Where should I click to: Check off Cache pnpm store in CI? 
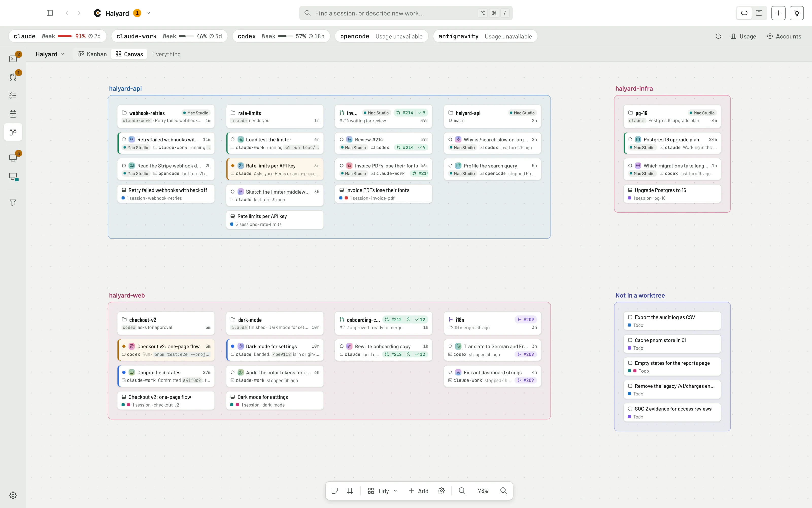click(630, 340)
